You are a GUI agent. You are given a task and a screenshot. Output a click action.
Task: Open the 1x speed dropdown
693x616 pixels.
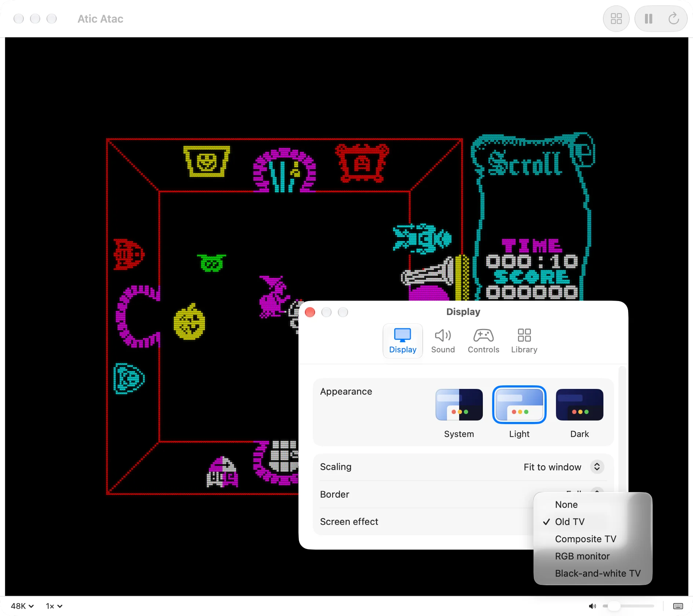[54, 606]
